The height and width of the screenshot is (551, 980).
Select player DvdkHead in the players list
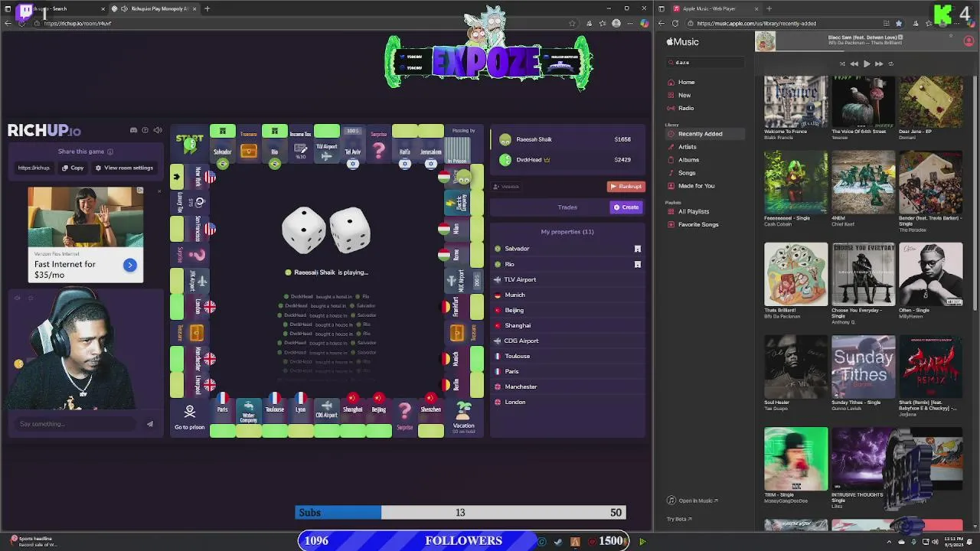(567, 160)
